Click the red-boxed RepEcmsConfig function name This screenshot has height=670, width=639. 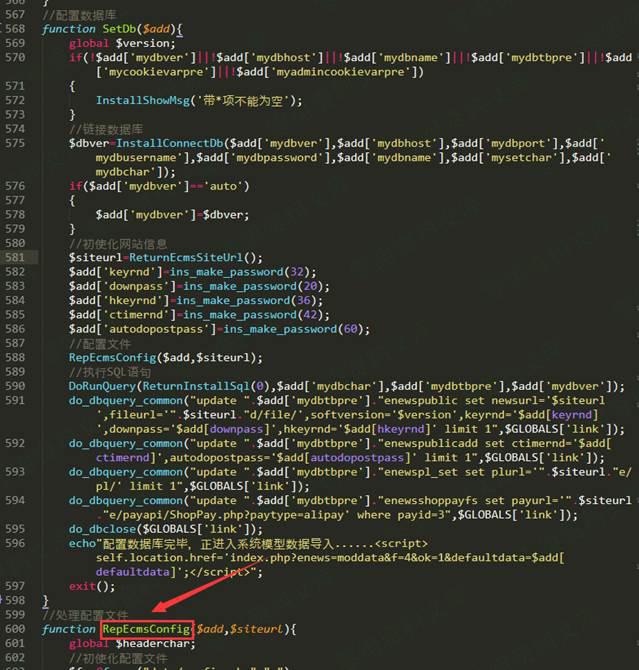(147, 628)
